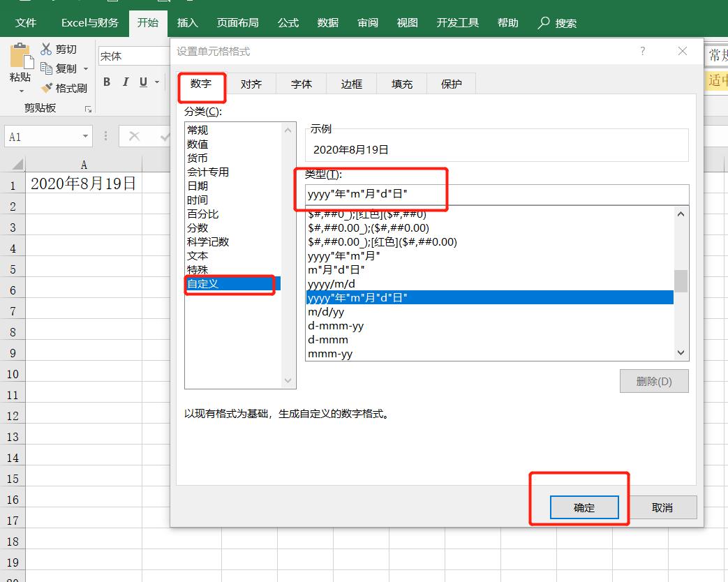728x582 pixels.
Task: Switch to the 边框 dialog tab
Action: coord(351,84)
